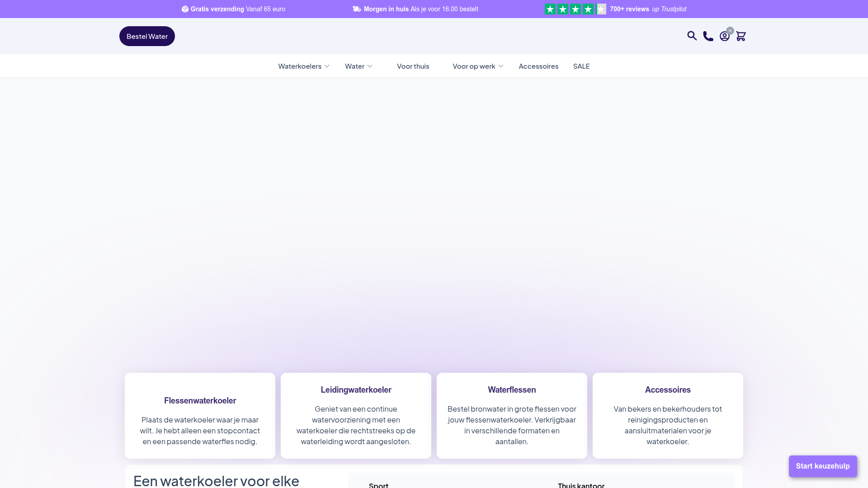Image resolution: width=868 pixels, height=488 pixels.
Task: Open the Voor thuis menu item
Action: (x=413, y=66)
